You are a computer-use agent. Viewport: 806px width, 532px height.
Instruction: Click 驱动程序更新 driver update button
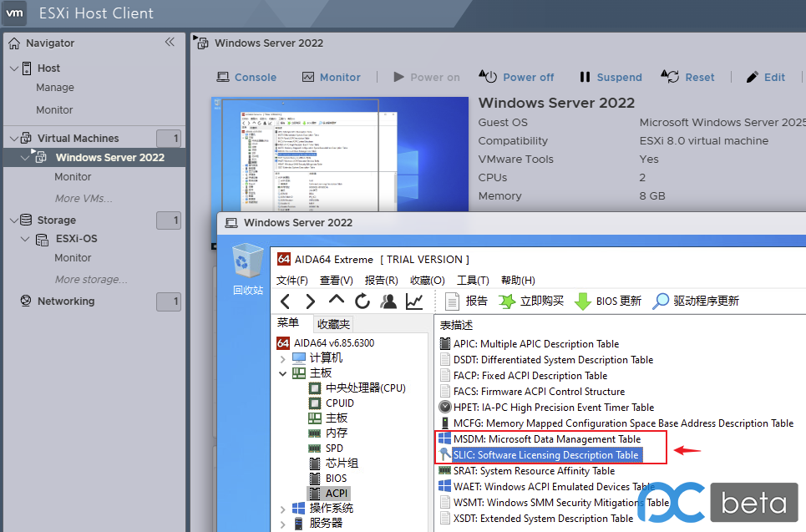[x=696, y=301]
